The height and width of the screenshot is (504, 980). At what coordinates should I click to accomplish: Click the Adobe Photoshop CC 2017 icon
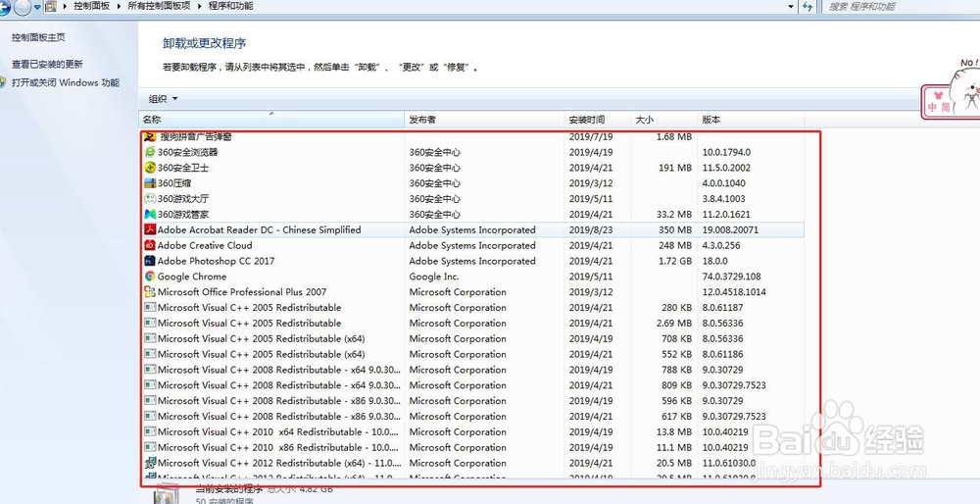(x=150, y=262)
